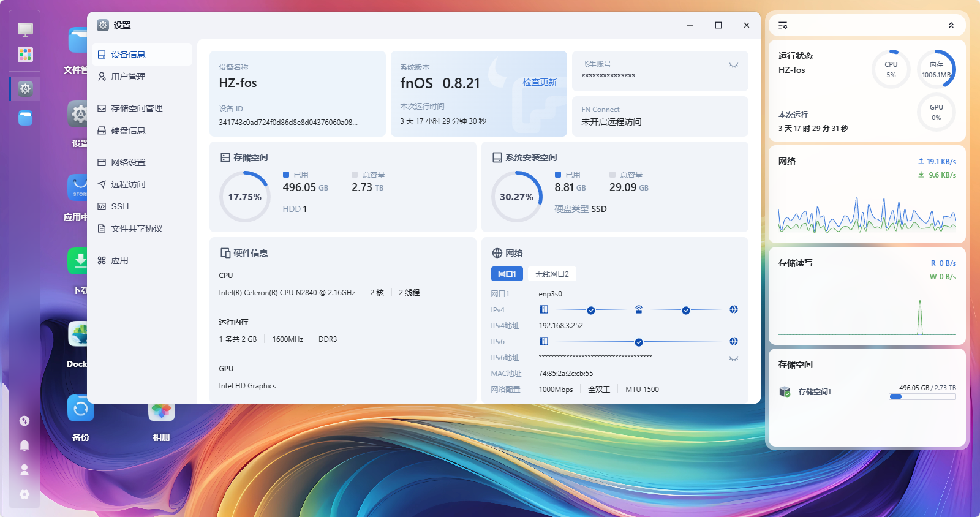Open 远程访问 in the settings sidebar
This screenshot has width=980, height=517.
(x=142, y=184)
